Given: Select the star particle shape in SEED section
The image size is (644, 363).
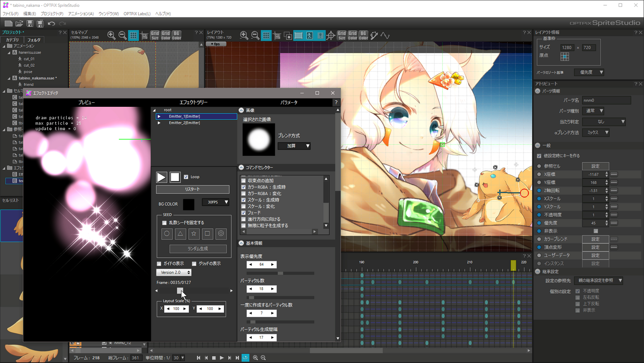Looking at the screenshot, I should [x=194, y=234].
